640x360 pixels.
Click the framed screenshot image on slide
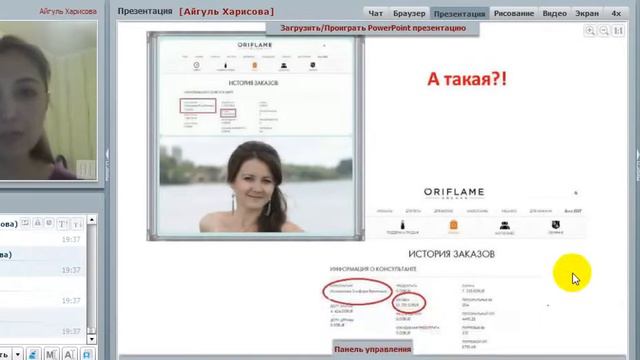coord(256,136)
